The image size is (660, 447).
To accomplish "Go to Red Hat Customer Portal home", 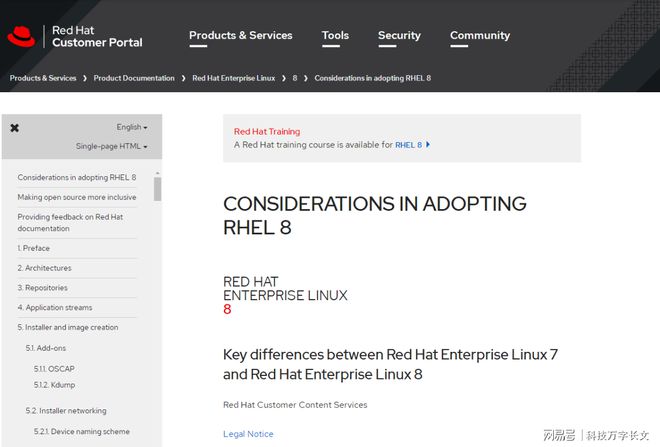I will pyautogui.click(x=97, y=36).
